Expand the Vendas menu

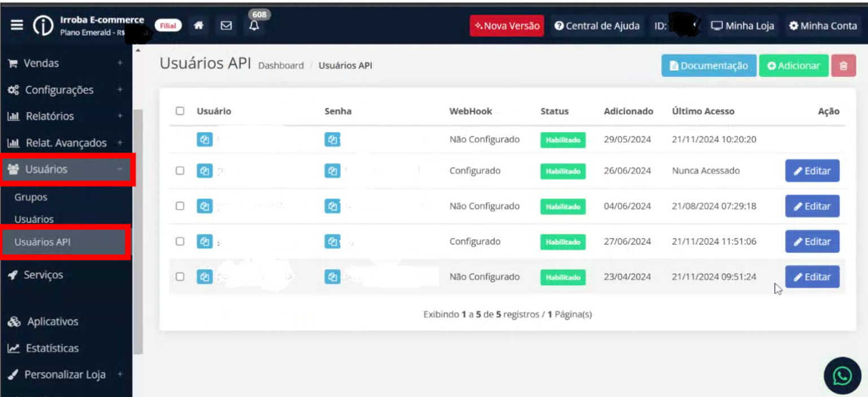point(66,63)
